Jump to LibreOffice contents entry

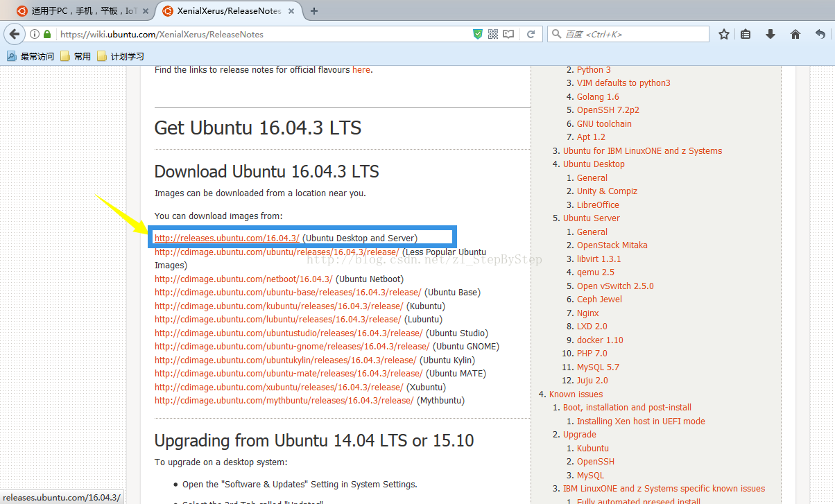(x=598, y=205)
